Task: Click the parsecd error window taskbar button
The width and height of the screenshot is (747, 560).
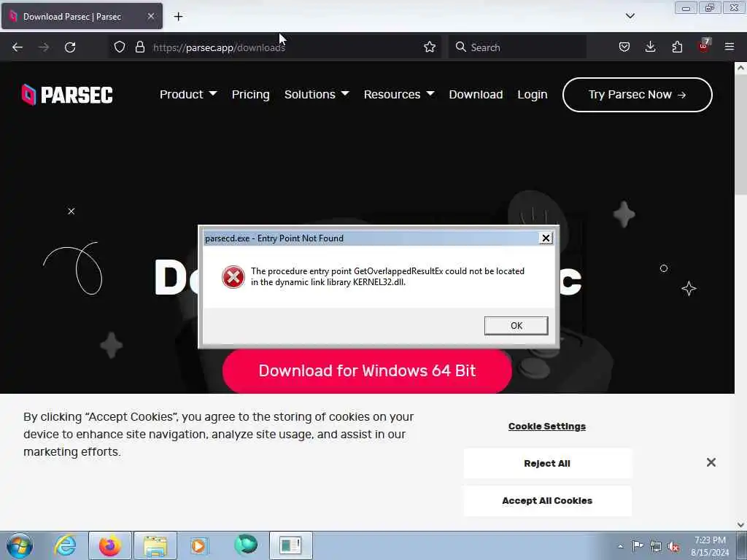Action: click(291, 545)
